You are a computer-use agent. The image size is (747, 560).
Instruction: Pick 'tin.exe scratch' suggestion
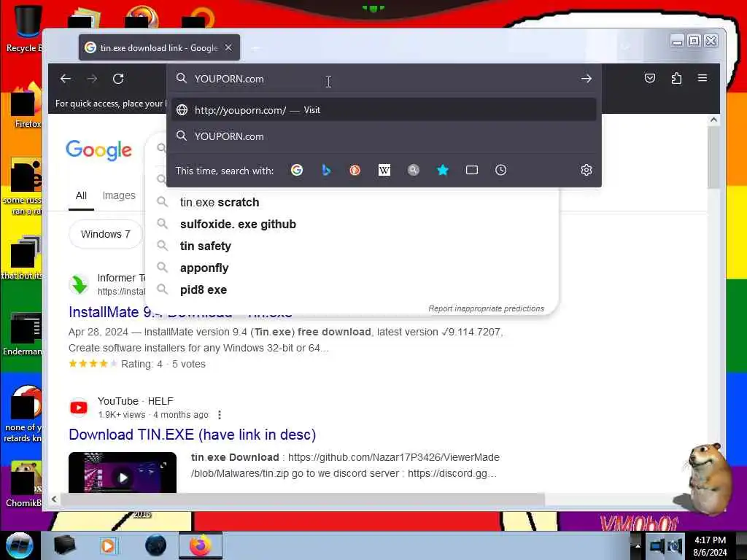click(352, 203)
